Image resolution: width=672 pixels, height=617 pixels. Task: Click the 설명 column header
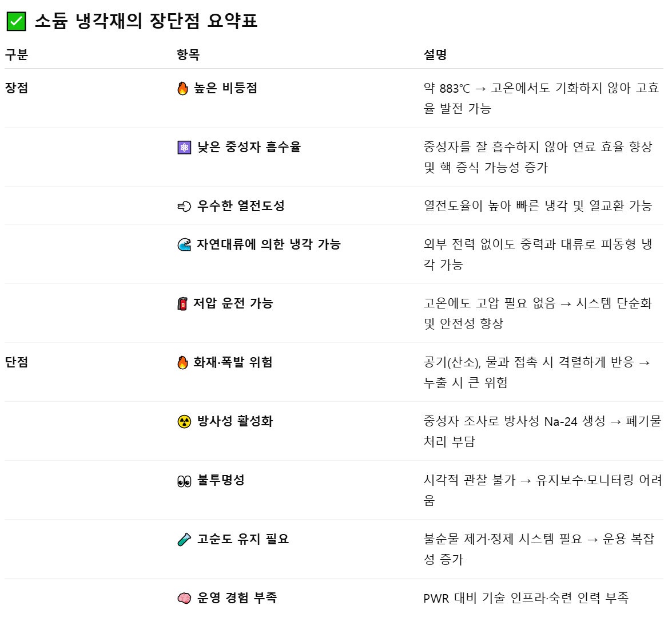(435, 55)
